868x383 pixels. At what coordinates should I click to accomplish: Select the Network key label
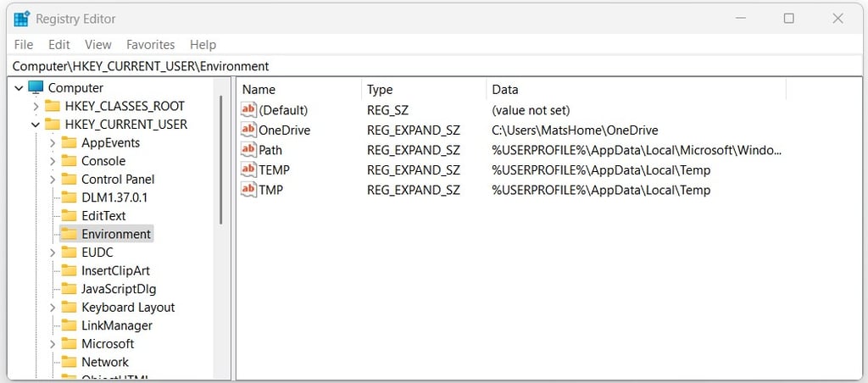pyautogui.click(x=105, y=362)
